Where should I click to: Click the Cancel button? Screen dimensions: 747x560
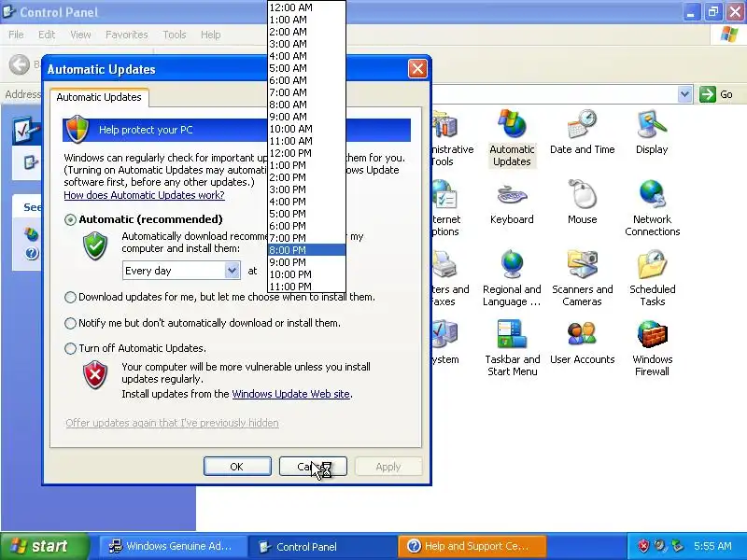point(313,467)
